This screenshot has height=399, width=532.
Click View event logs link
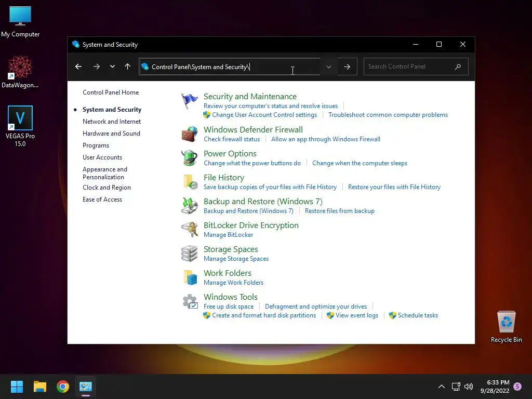(x=356, y=315)
